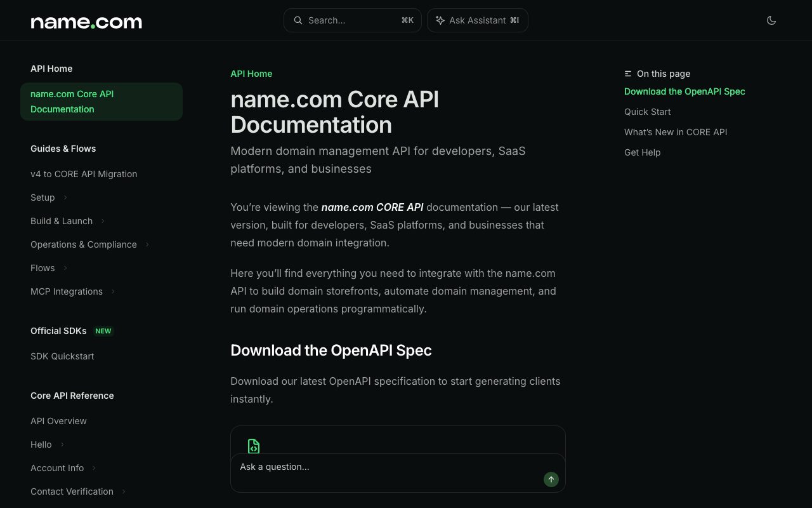Screen dimensions: 812x508
Task: Open MCP Integrations sidebar item
Action: click(67, 291)
